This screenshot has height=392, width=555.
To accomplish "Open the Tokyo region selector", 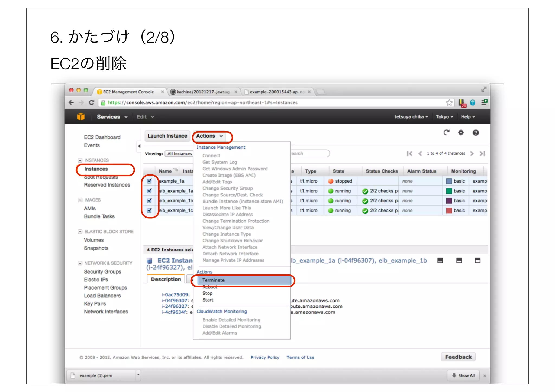I will (x=444, y=117).
